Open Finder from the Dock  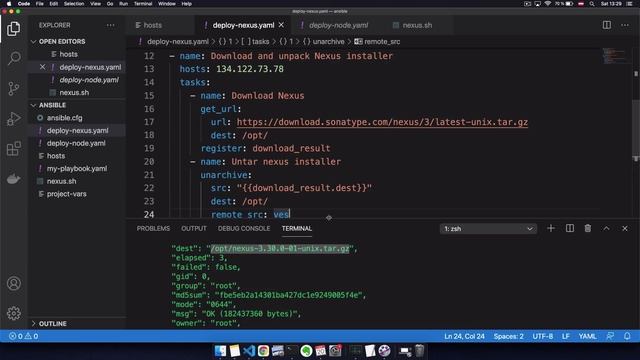220,351
